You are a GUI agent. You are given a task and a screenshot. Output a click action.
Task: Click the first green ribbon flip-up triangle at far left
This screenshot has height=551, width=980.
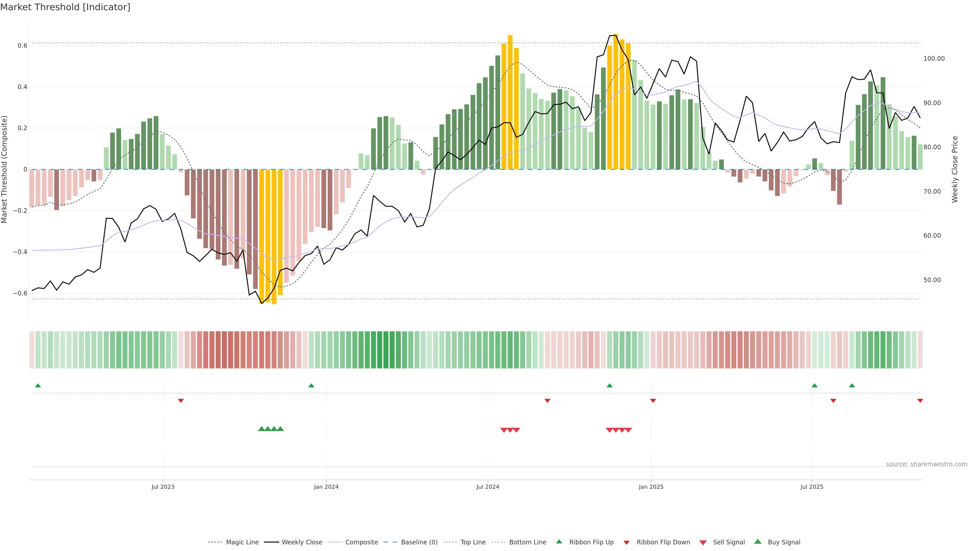(x=38, y=386)
